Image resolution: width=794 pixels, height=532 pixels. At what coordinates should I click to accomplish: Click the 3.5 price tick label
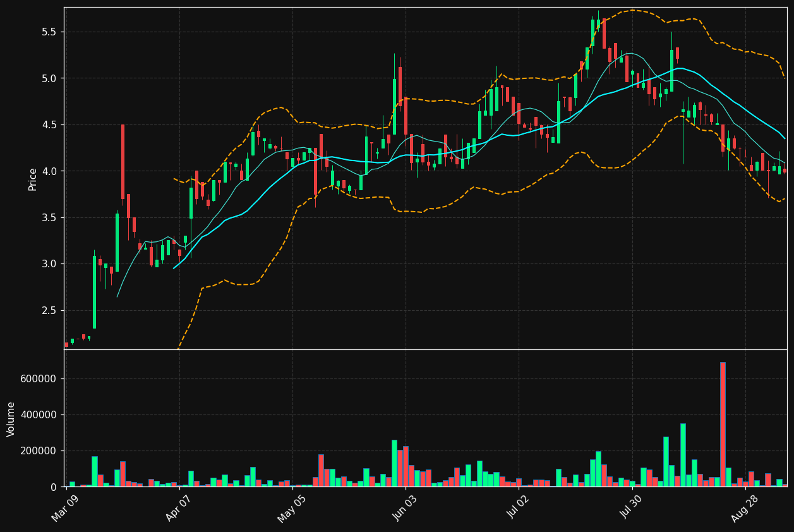(50, 217)
